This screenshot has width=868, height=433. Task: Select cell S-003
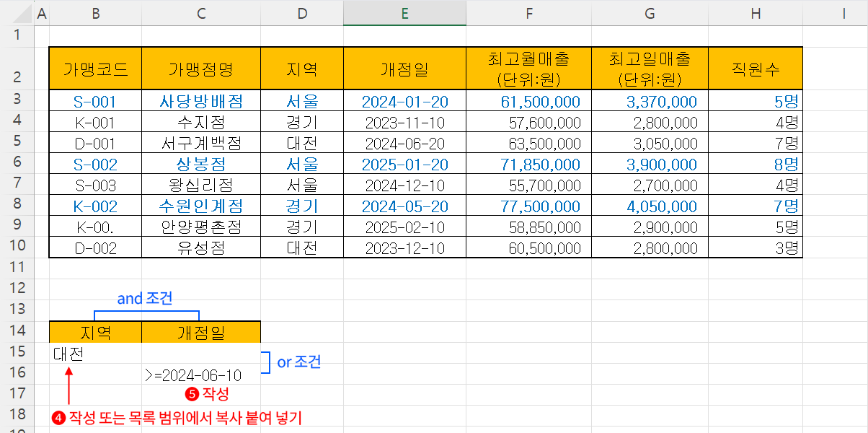coord(95,184)
